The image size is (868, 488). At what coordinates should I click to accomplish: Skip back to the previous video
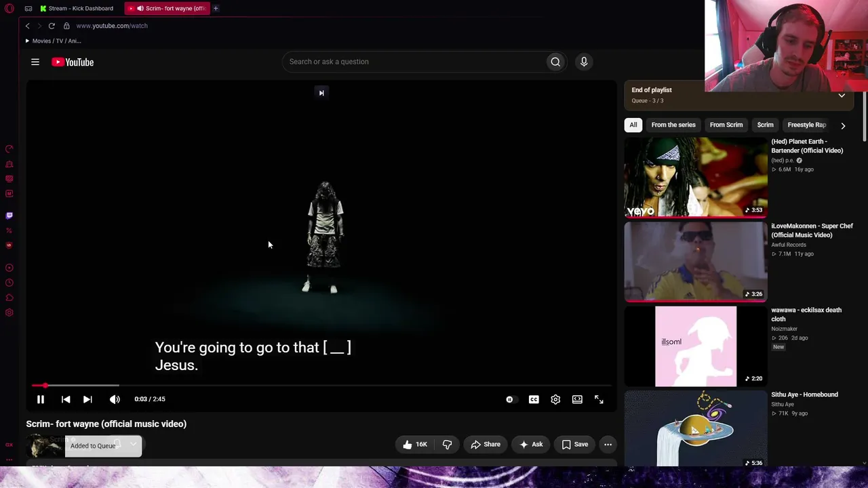66,399
